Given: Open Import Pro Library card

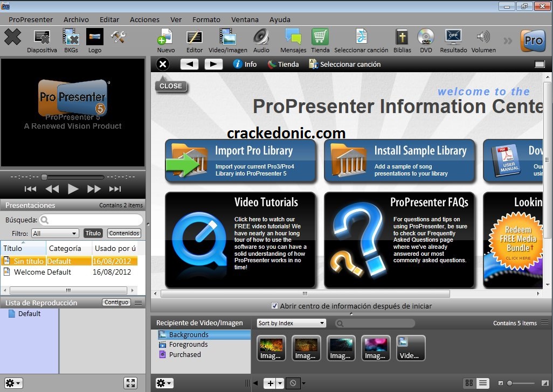Looking at the screenshot, I should pyautogui.click(x=240, y=160).
